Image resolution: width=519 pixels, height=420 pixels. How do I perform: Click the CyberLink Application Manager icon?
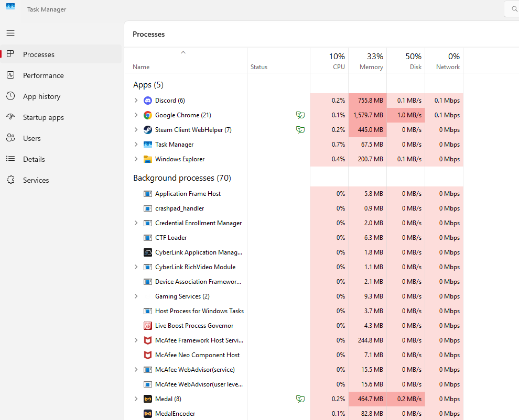click(148, 252)
